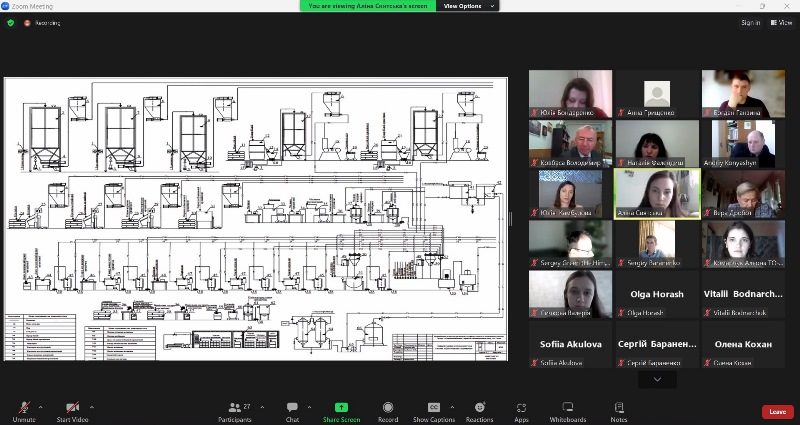Select Анна Грищенко avatar tile
Viewport: 800px width, 425px height.
[657, 94]
